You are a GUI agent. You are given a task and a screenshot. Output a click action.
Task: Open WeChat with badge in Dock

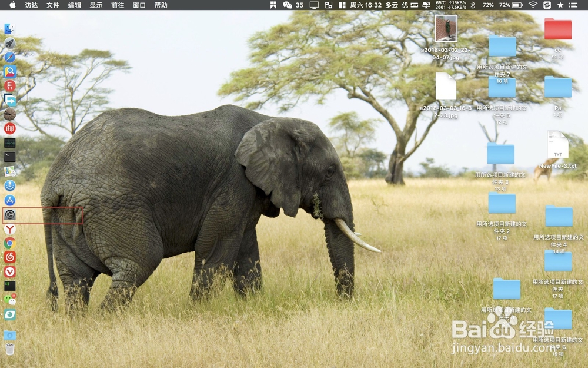pos(9,300)
